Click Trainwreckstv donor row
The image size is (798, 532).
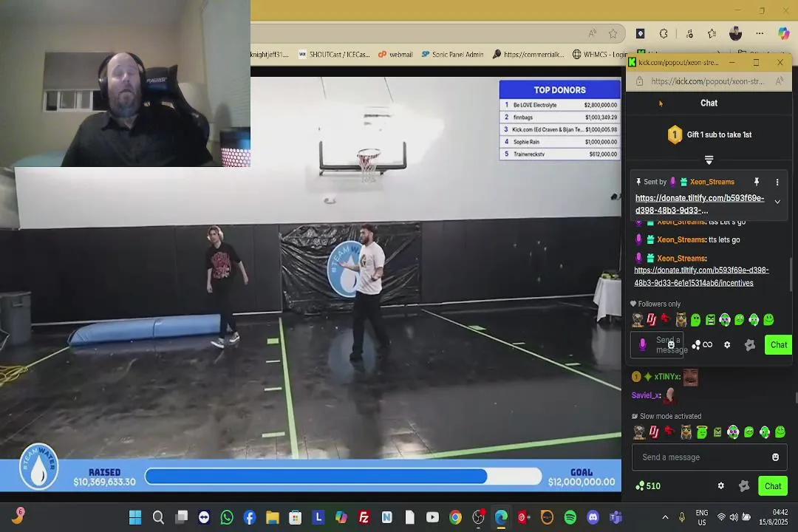(560, 154)
